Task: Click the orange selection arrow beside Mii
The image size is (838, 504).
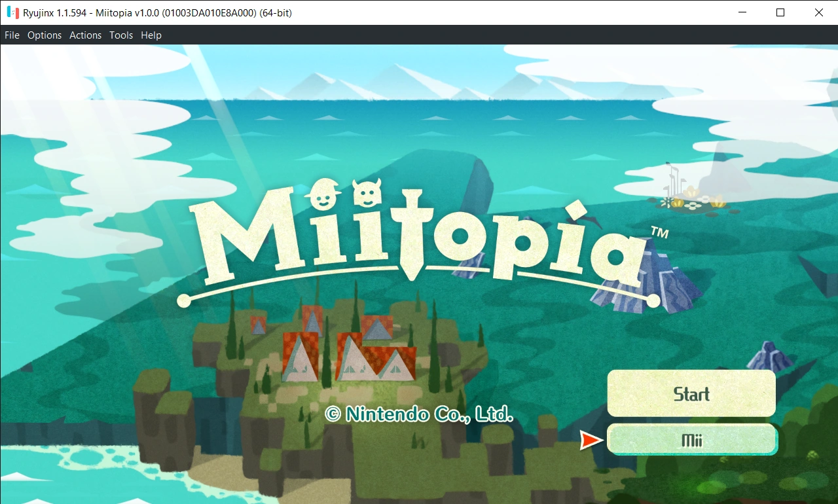Action: click(591, 440)
